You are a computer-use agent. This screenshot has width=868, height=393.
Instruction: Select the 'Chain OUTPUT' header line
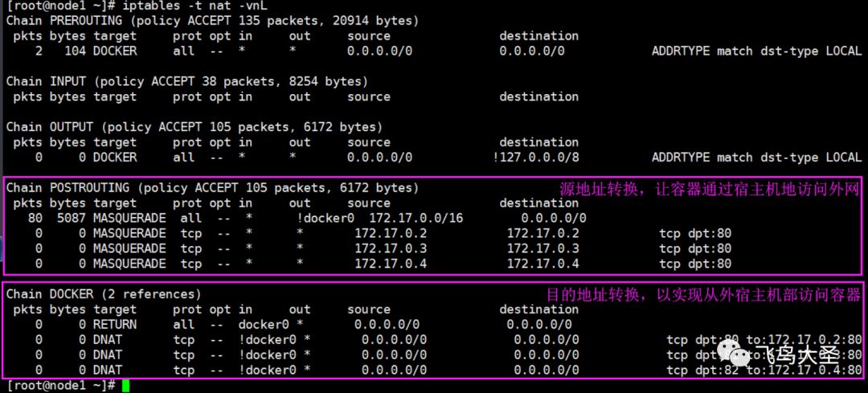pyautogui.click(x=194, y=127)
